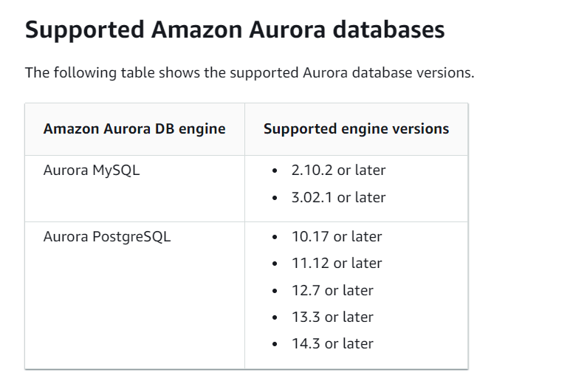Click the 11.12 or later entry
The image size is (573, 392).
(337, 264)
